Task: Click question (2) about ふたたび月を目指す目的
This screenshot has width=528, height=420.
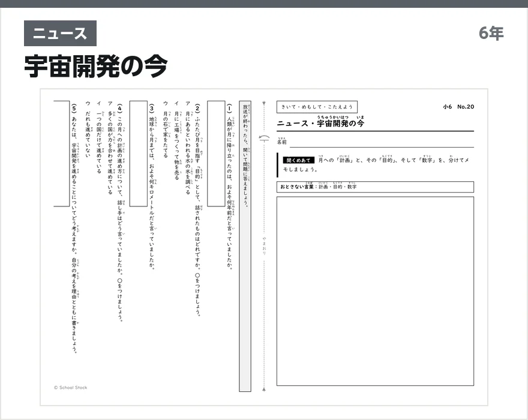Action: coord(197,210)
